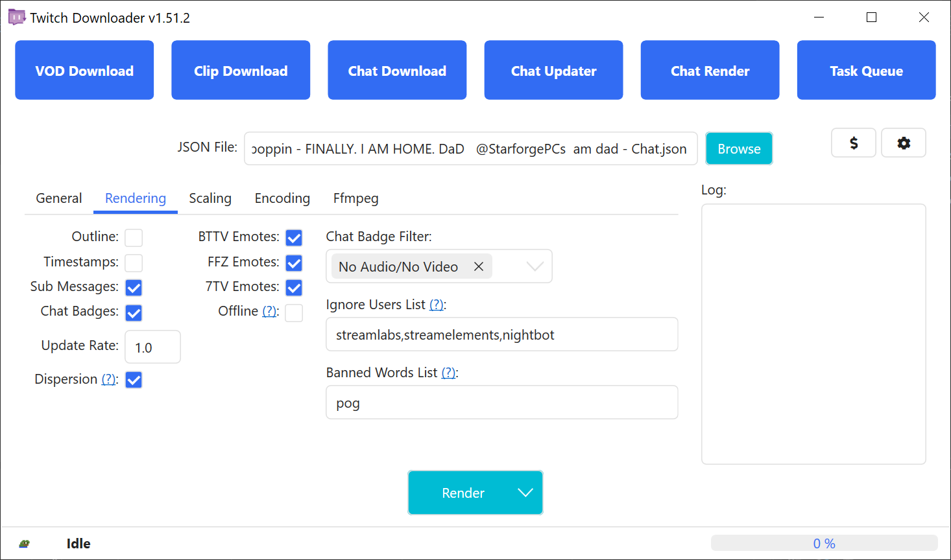Image resolution: width=951 pixels, height=560 pixels.
Task: Maximize the Twitch Downloader window
Action: point(872,17)
